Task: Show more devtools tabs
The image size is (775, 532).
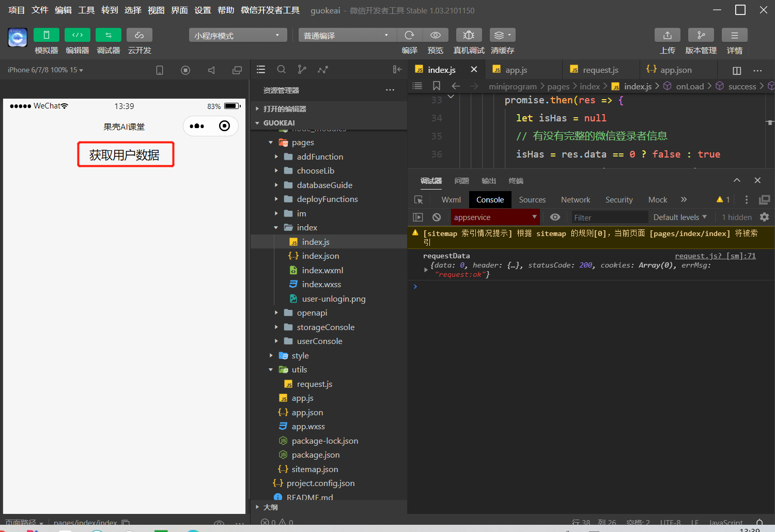Action: (684, 199)
